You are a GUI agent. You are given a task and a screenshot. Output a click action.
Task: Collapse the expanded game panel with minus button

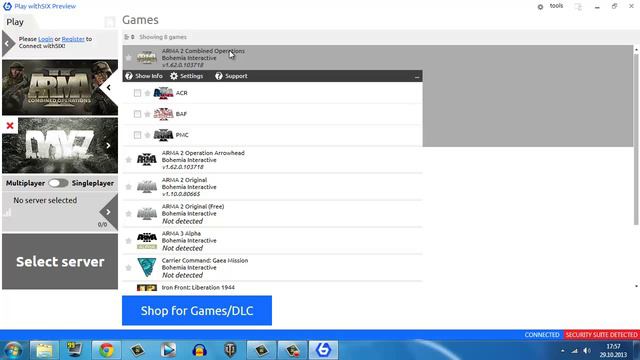coord(417,76)
